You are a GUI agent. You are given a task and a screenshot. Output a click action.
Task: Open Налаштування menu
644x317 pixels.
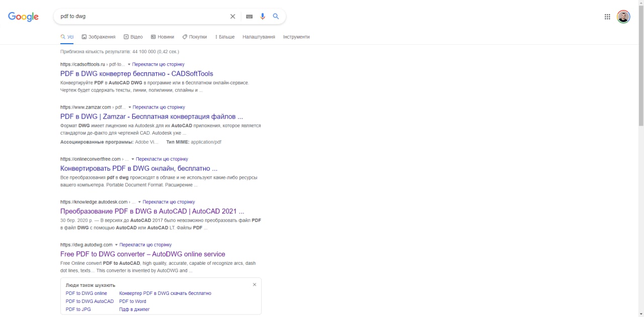click(x=259, y=37)
